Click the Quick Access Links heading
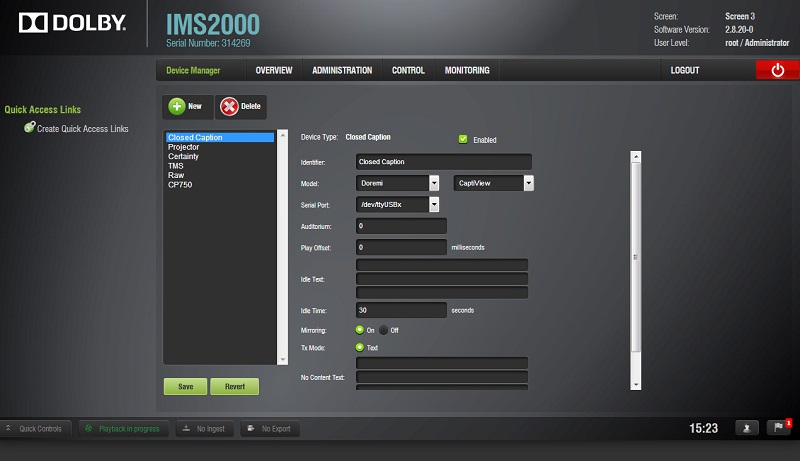The width and height of the screenshot is (800, 461). (43, 110)
